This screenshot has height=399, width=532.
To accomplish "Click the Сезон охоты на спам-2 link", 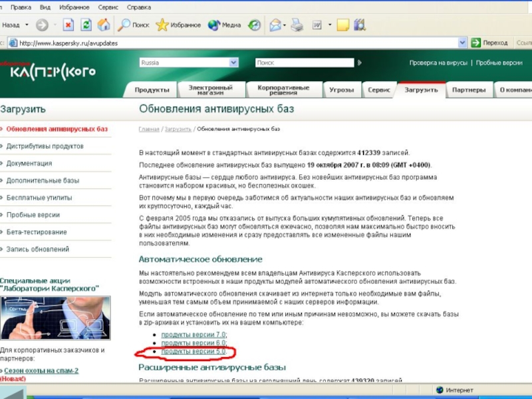I will pos(41,370).
